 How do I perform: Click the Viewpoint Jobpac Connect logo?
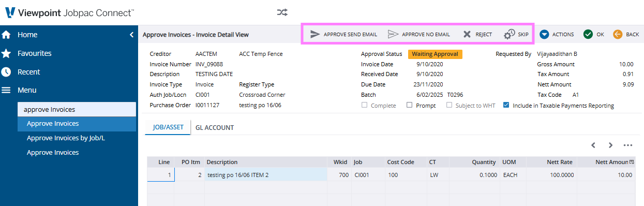pos(69,12)
